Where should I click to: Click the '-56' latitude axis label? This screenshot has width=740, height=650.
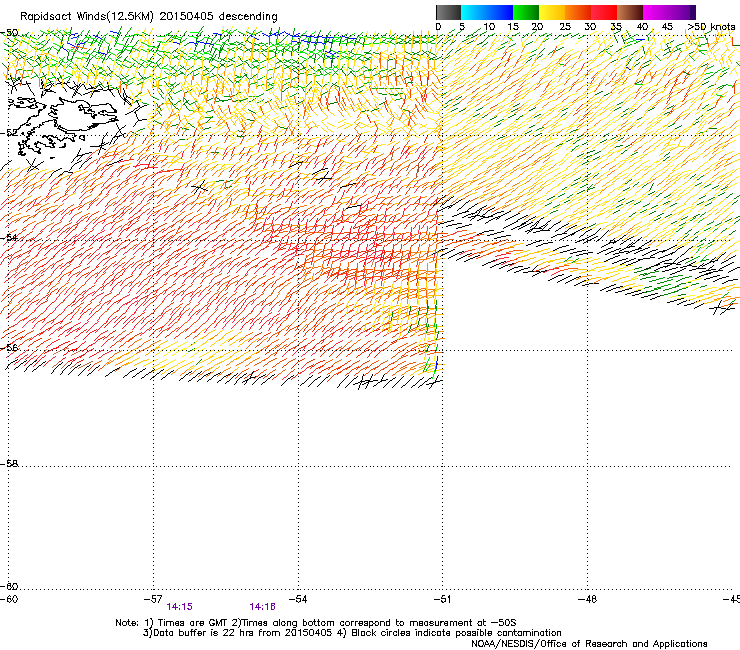click(9, 347)
